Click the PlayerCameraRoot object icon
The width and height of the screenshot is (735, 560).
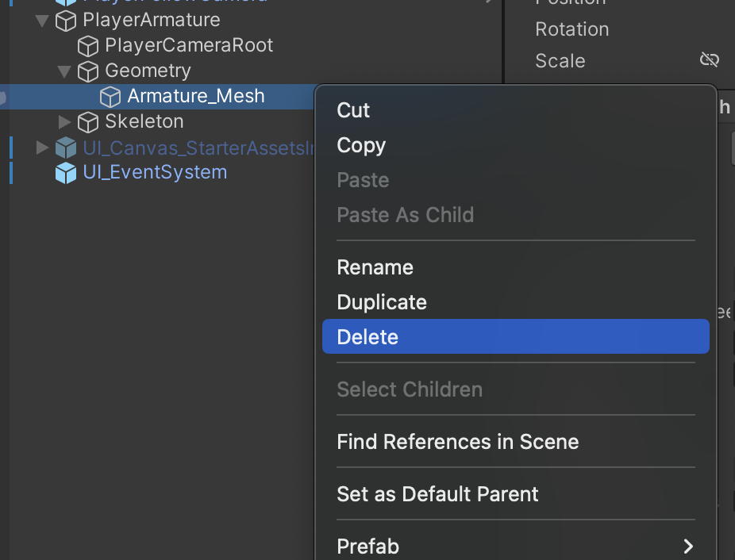(x=88, y=46)
